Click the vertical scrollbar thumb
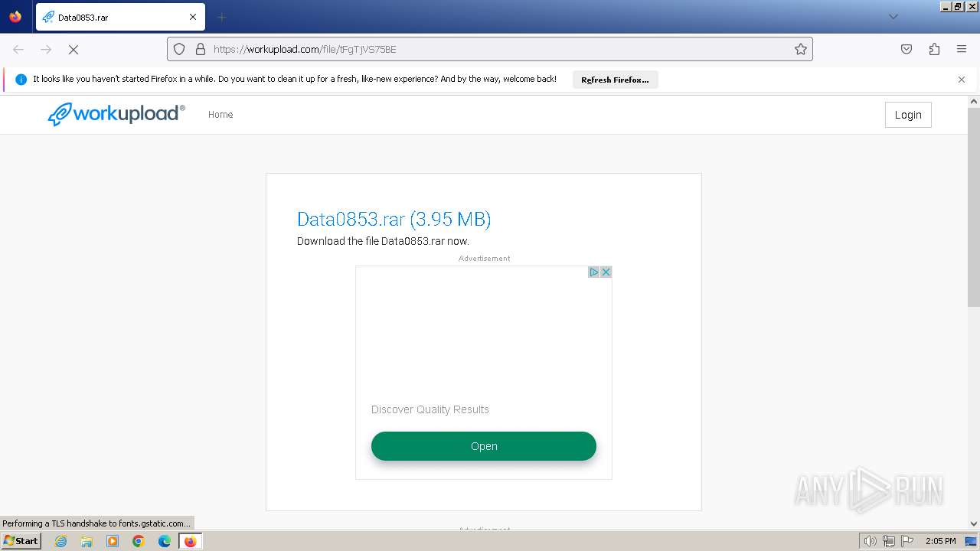 (x=974, y=207)
